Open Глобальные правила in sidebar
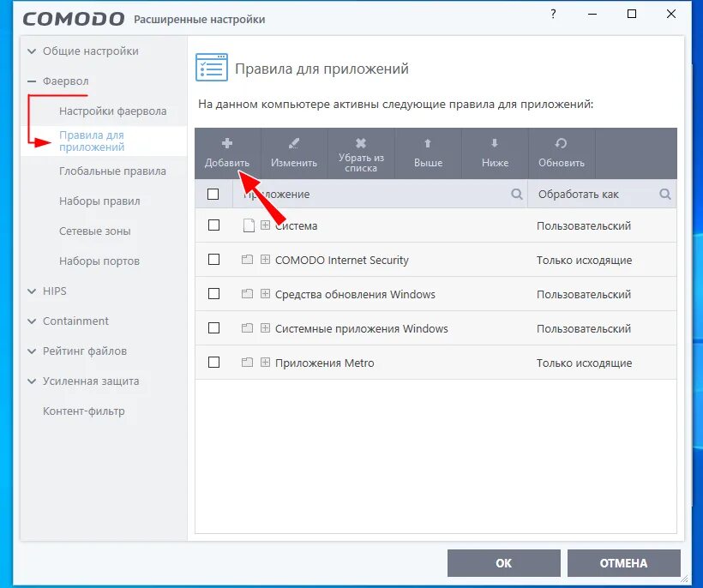703x588 pixels. click(112, 171)
